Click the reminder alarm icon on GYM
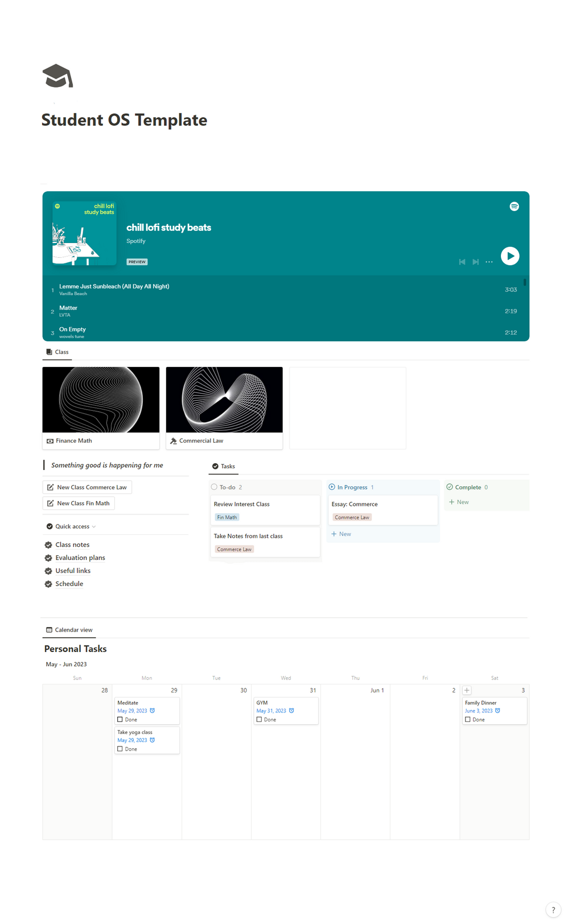The height and width of the screenshot is (924, 572). point(291,711)
